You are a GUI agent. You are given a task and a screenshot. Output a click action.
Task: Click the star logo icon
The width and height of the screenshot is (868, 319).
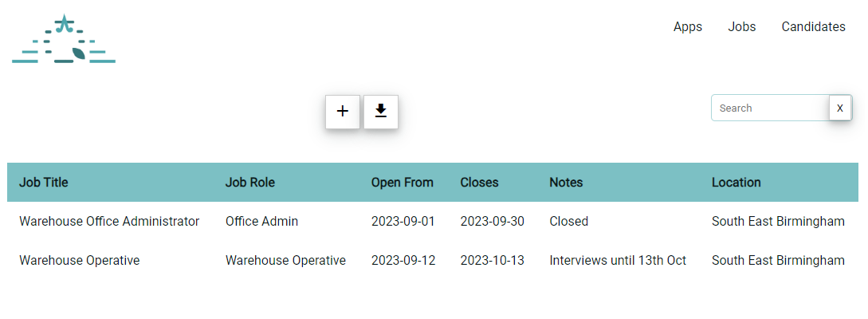point(64,24)
